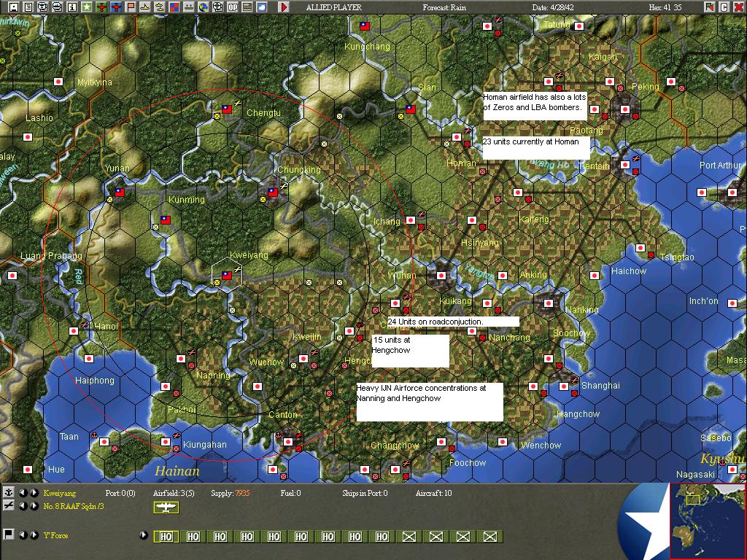Click the 'C' button at top right

[724, 7]
